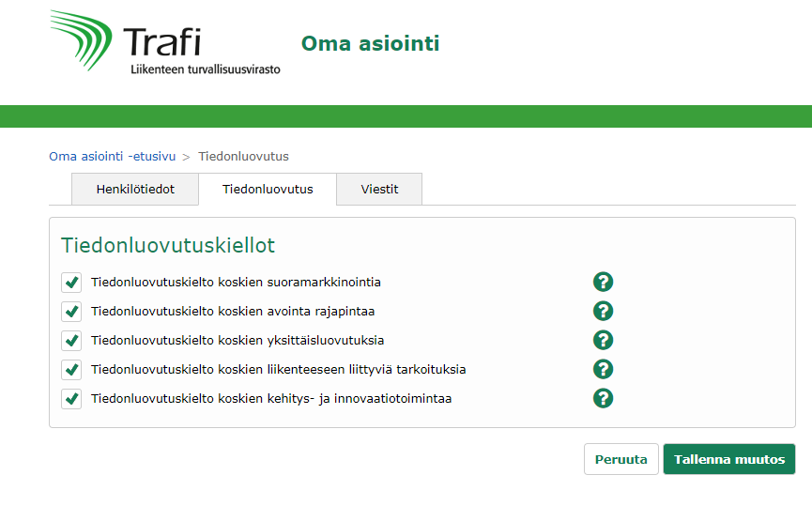Switch to the Henkilötiedot tab
The height and width of the screenshot is (506, 812).
(x=135, y=189)
